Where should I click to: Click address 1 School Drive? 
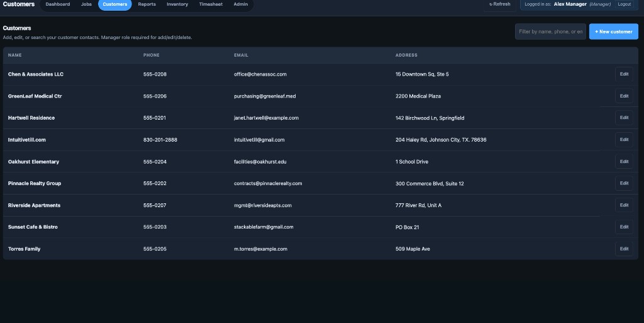coord(411,161)
